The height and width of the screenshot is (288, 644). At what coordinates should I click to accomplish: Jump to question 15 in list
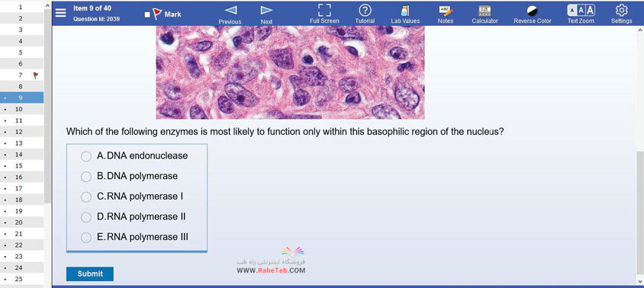22,166
